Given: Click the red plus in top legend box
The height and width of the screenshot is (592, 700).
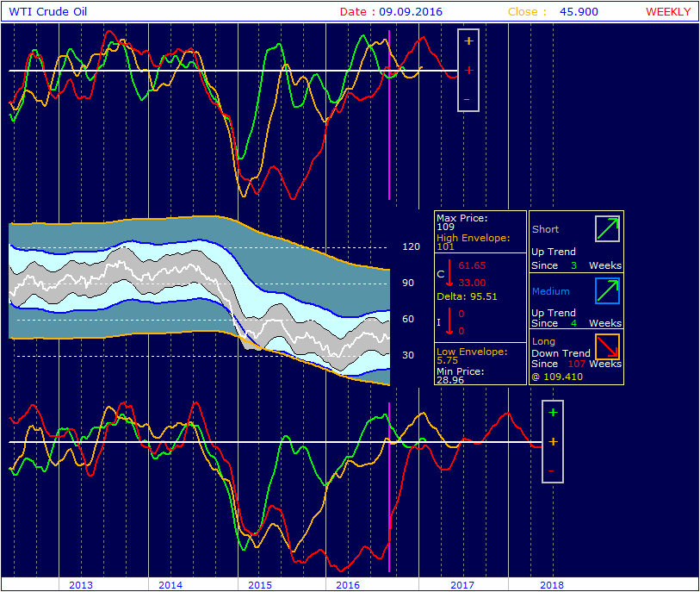Looking at the screenshot, I should 468,71.
